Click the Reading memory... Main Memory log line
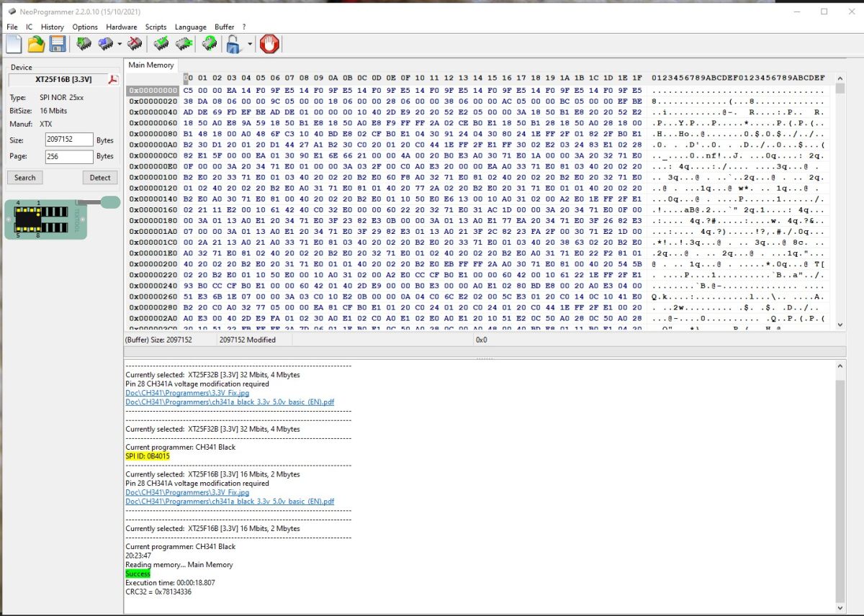 [x=179, y=565]
